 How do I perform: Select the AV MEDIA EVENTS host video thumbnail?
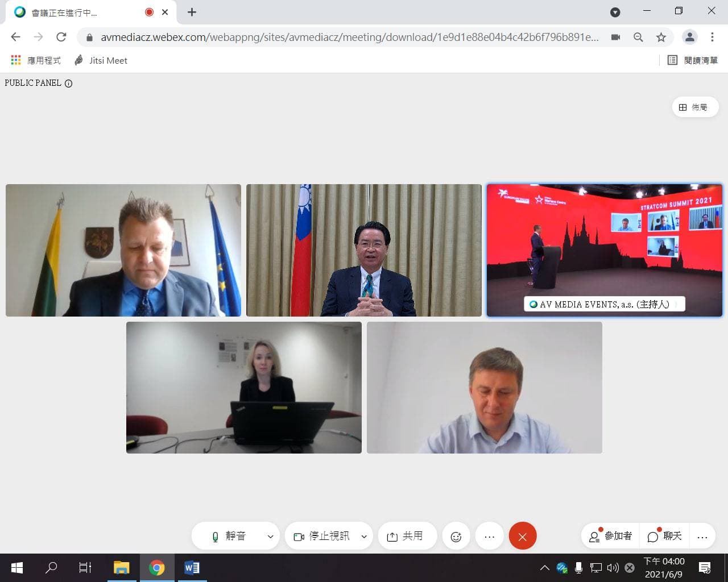click(604, 250)
